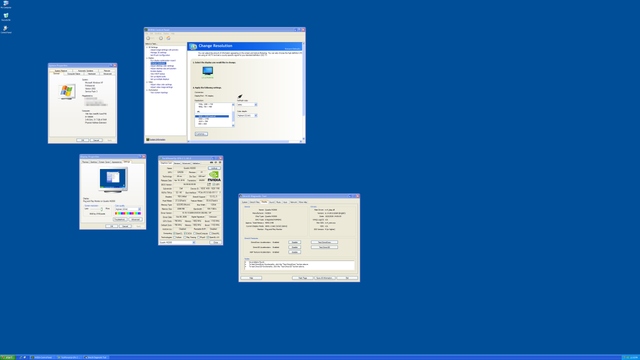
Task: Toggle the OpenGL checkbox in GPU-Z
Action: click(208, 237)
